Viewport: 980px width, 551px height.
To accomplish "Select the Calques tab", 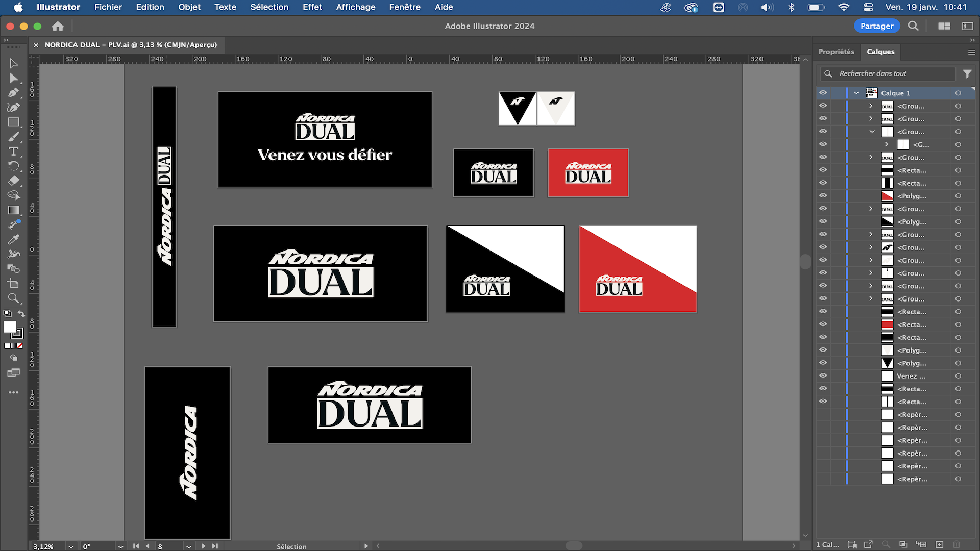I will [x=880, y=52].
